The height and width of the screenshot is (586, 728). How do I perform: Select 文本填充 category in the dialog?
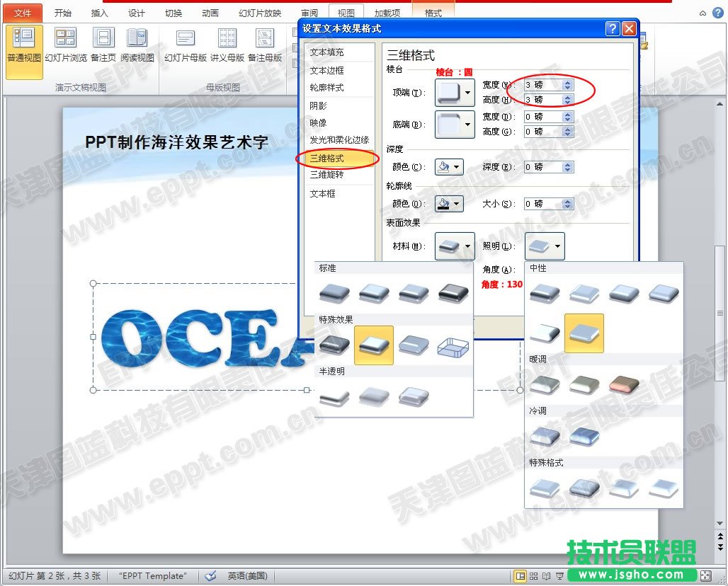(x=326, y=52)
